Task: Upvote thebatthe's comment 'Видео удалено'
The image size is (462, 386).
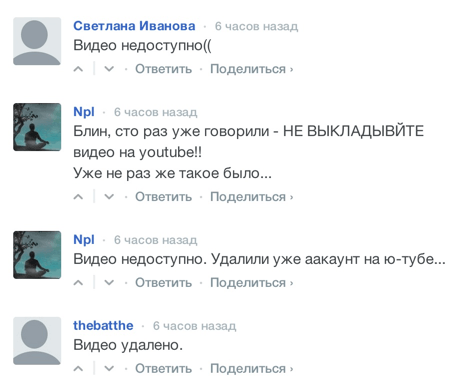Action: [78, 369]
